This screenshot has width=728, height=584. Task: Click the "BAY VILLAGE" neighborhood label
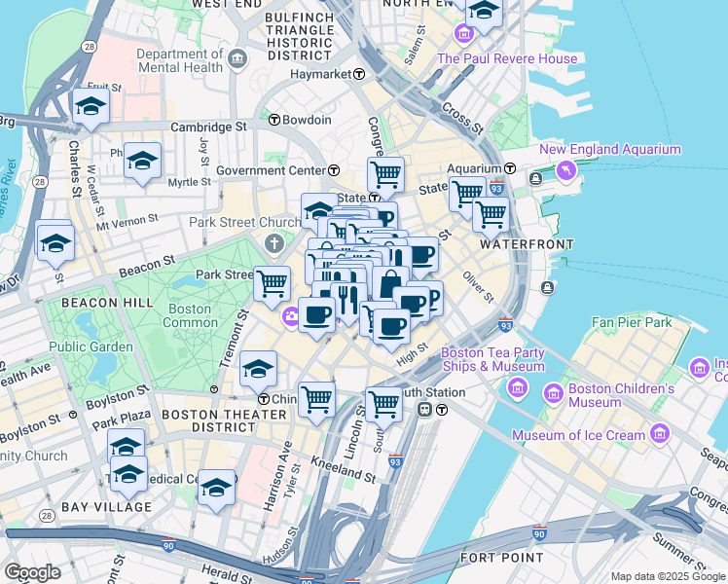(x=107, y=507)
